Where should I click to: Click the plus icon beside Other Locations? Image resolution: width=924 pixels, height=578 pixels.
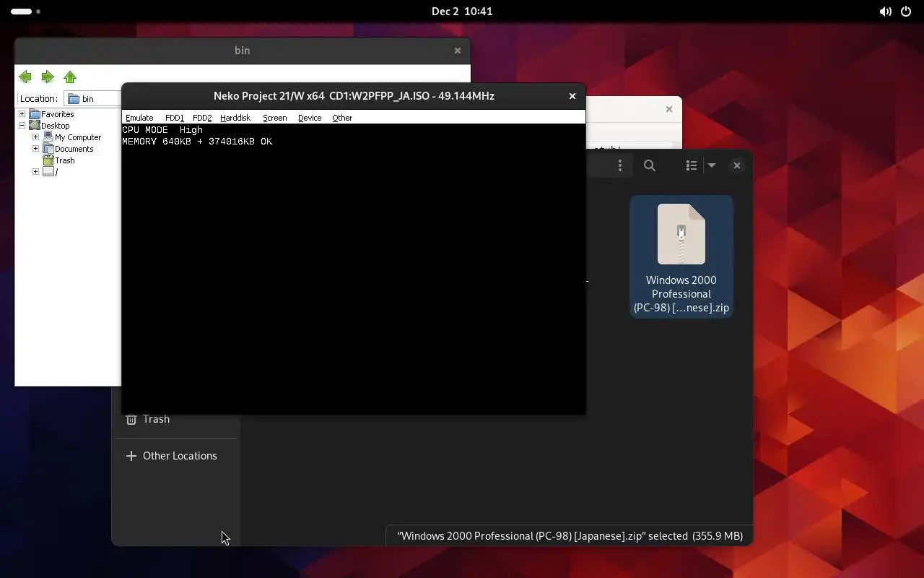point(131,456)
